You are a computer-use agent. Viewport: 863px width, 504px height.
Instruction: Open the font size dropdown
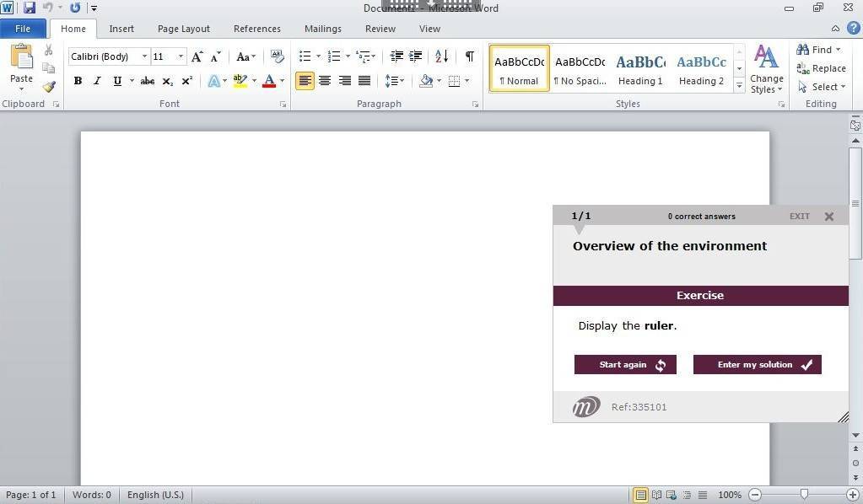click(181, 56)
